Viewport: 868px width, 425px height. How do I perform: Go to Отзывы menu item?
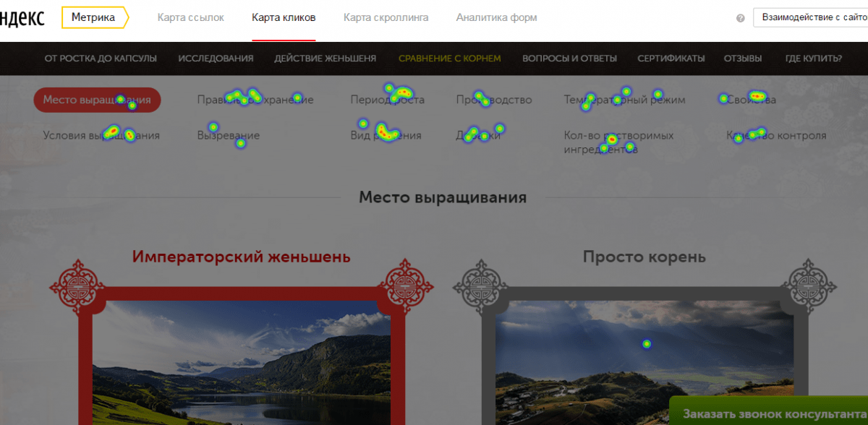click(x=743, y=59)
